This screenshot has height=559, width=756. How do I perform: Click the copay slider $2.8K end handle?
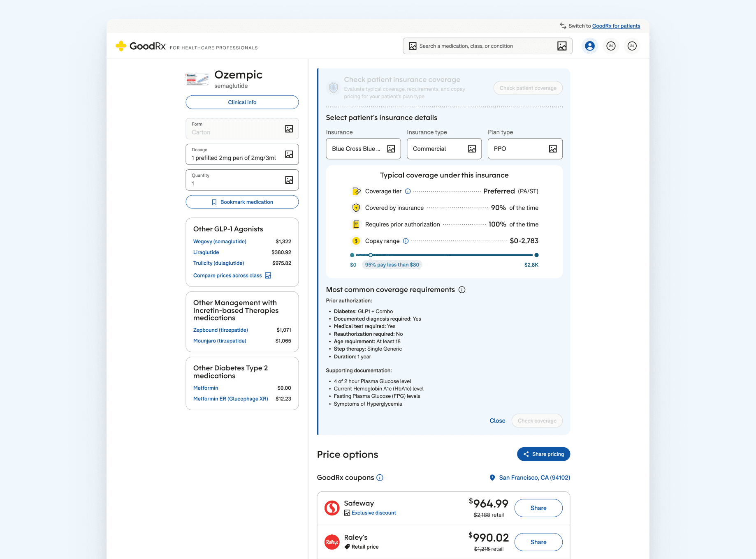click(x=536, y=255)
